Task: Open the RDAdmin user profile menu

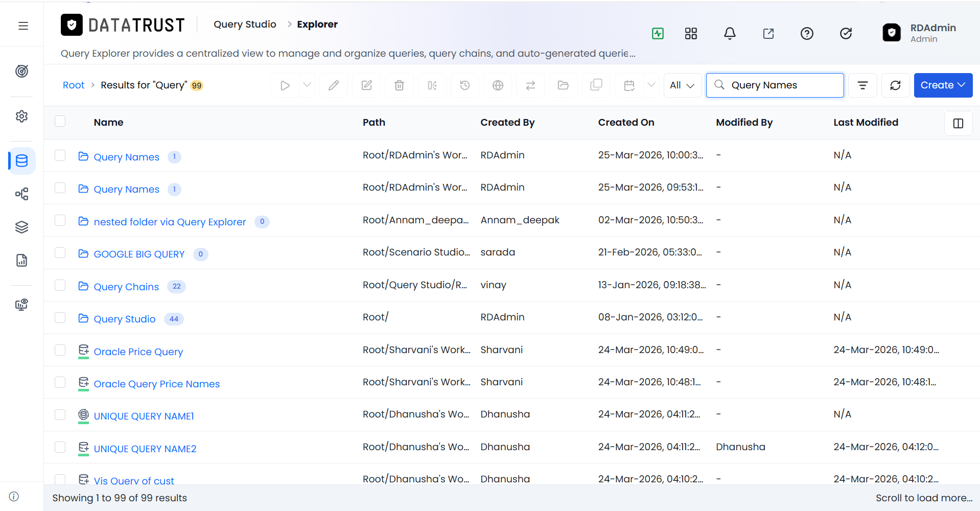Action: (x=920, y=33)
